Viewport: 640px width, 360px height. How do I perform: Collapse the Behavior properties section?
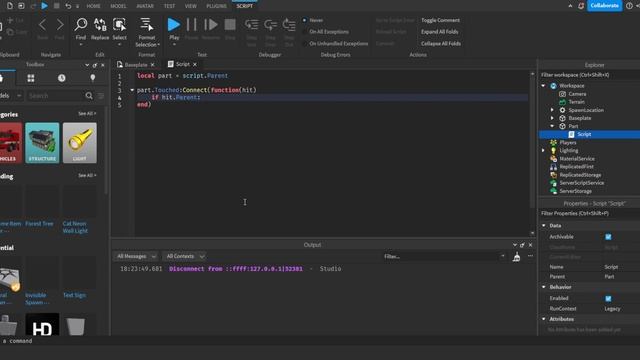(544, 287)
